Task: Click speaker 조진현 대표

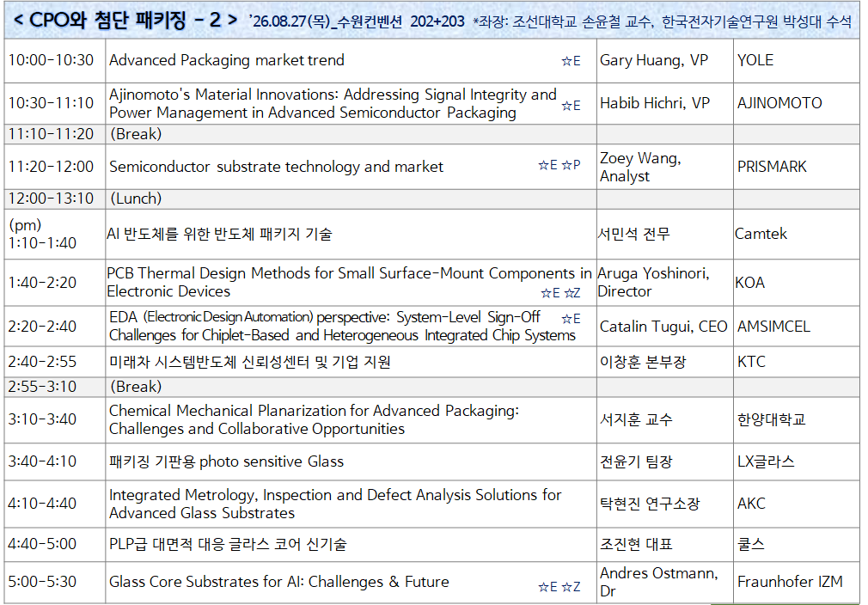Action: 636,544
